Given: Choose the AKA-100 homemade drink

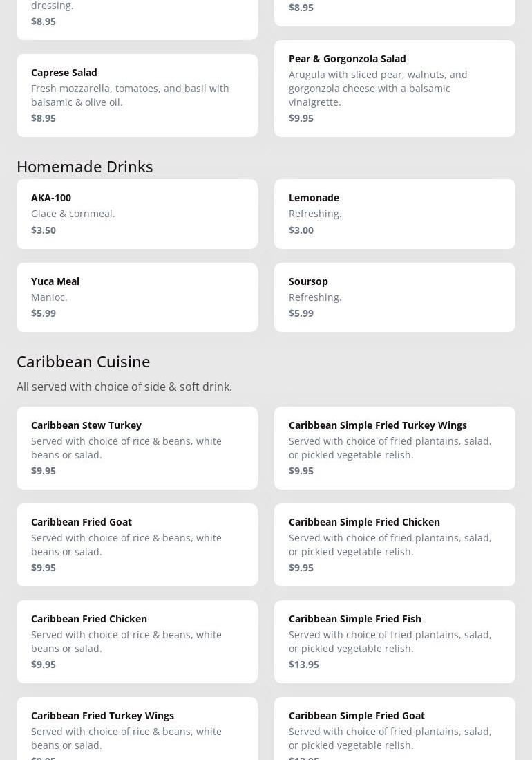Looking at the screenshot, I should point(137,214).
